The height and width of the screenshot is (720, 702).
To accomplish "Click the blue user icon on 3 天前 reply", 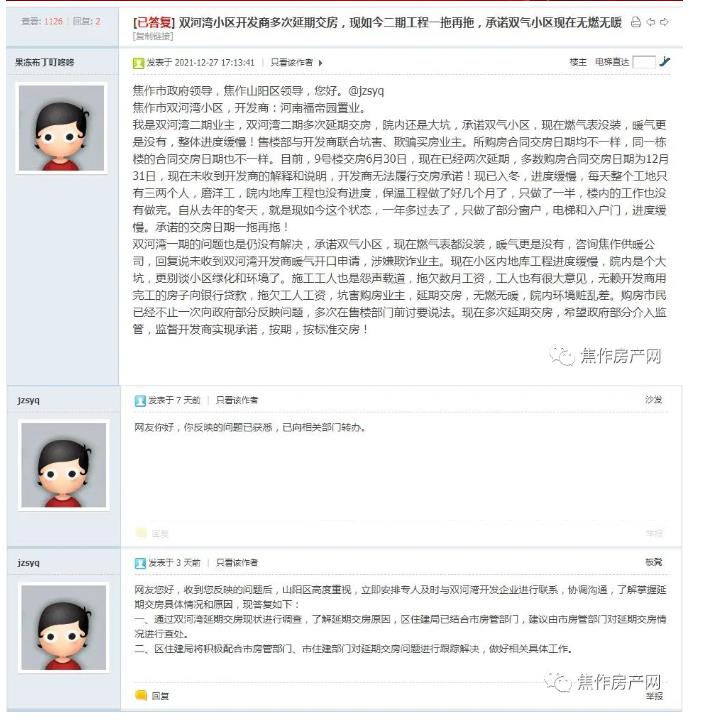I will pyautogui.click(x=140, y=562).
